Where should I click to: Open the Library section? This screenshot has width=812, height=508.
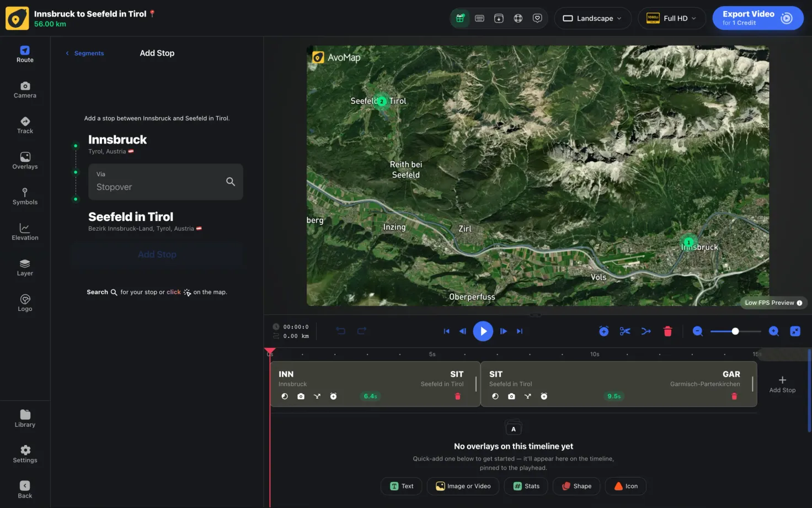pyautogui.click(x=25, y=419)
